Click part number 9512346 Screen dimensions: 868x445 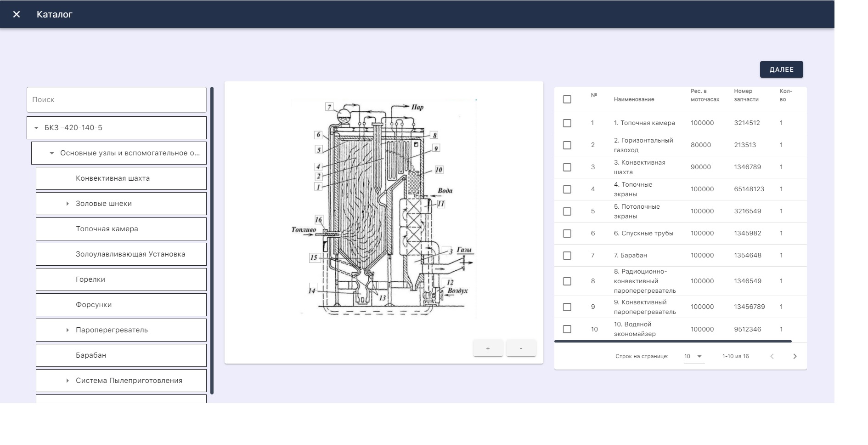click(747, 329)
